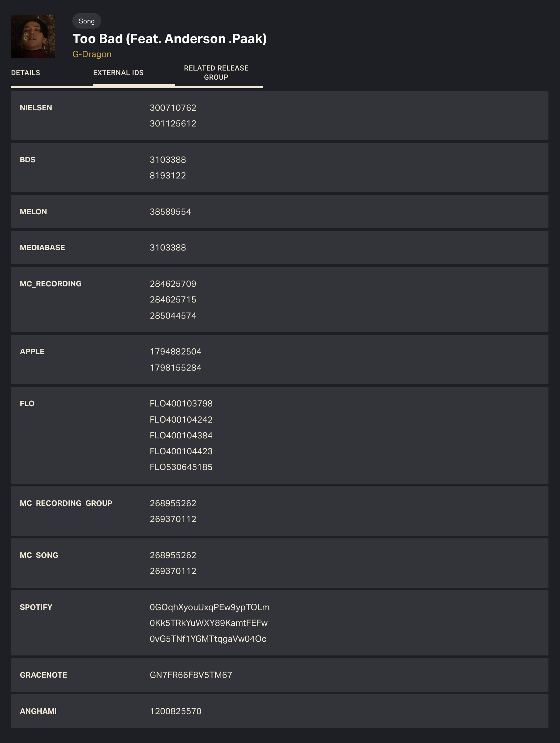Click Apple ID 1794882504
The width and height of the screenshot is (560, 743).
pyautogui.click(x=175, y=352)
